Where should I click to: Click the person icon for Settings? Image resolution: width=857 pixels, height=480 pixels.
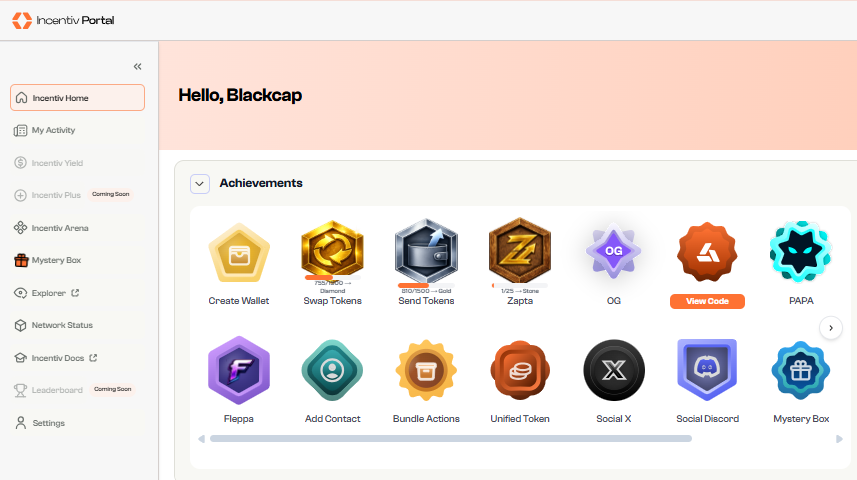[x=21, y=423]
